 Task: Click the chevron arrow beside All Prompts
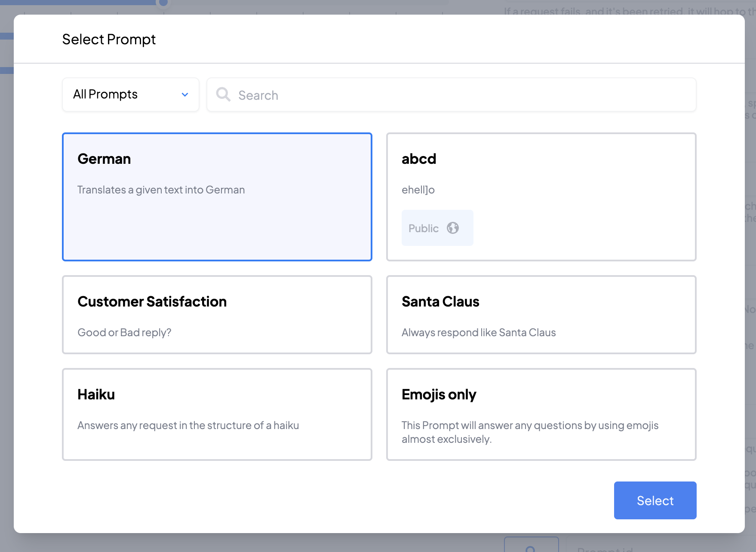click(185, 95)
